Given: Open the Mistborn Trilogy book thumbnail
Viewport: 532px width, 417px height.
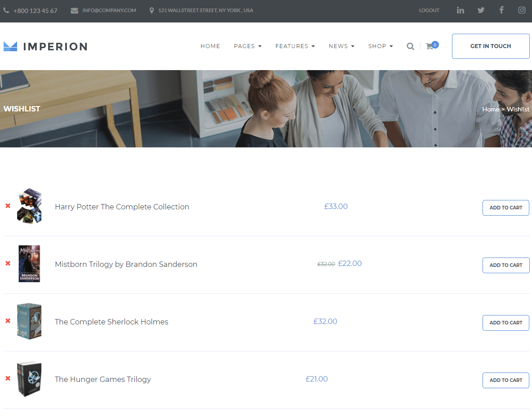Looking at the screenshot, I should coord(29,264).
